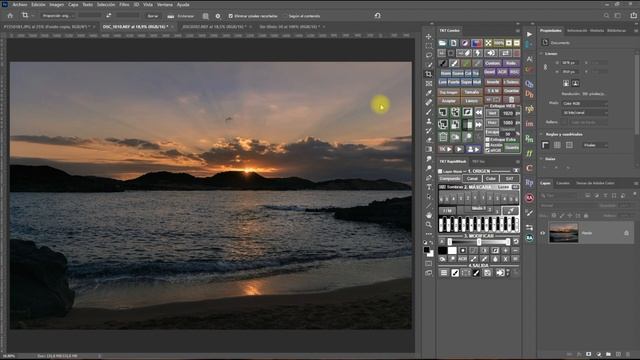Click the lightning bolt icon in TKT Combo panel

coord(478,53)
